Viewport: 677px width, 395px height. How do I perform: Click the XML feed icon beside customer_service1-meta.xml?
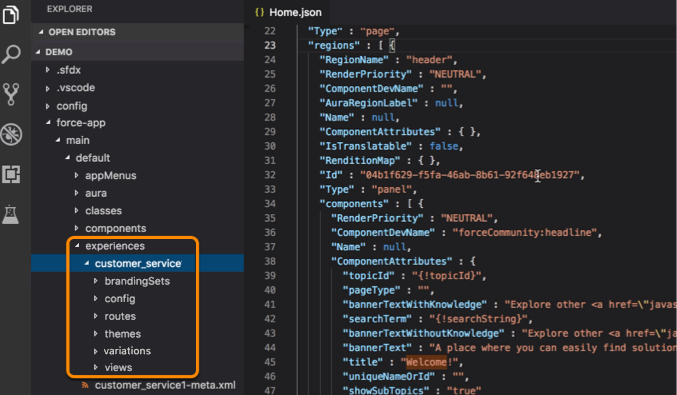point(85,385)
